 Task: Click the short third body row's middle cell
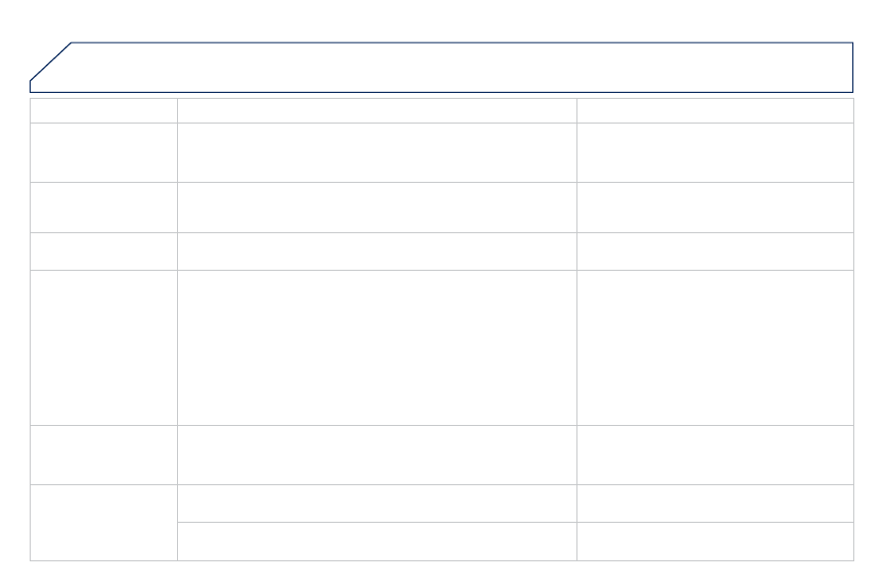[377, 251]
